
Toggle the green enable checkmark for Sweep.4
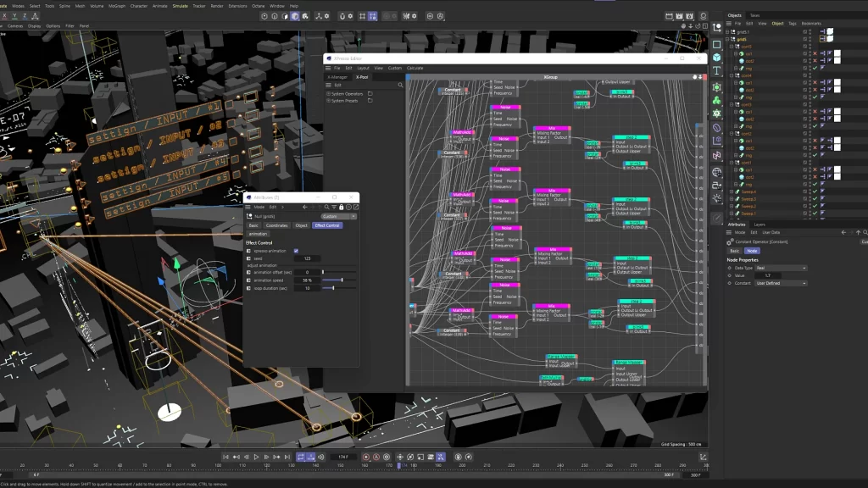[815, 192]
